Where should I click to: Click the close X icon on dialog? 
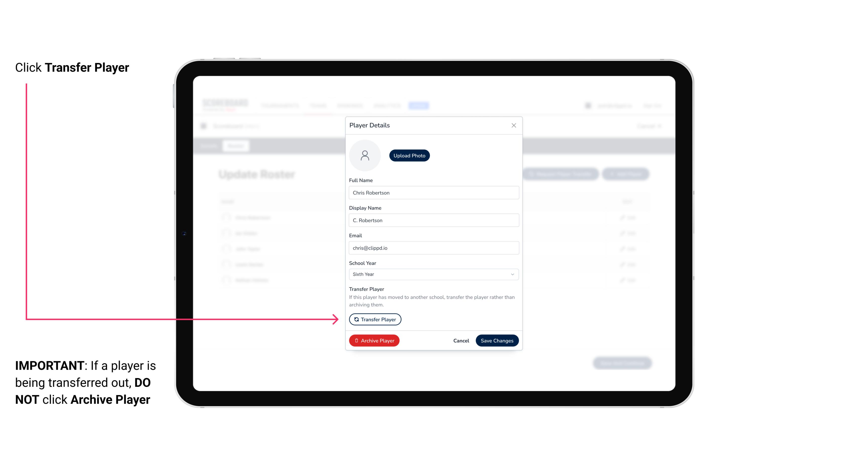[514, 125]
